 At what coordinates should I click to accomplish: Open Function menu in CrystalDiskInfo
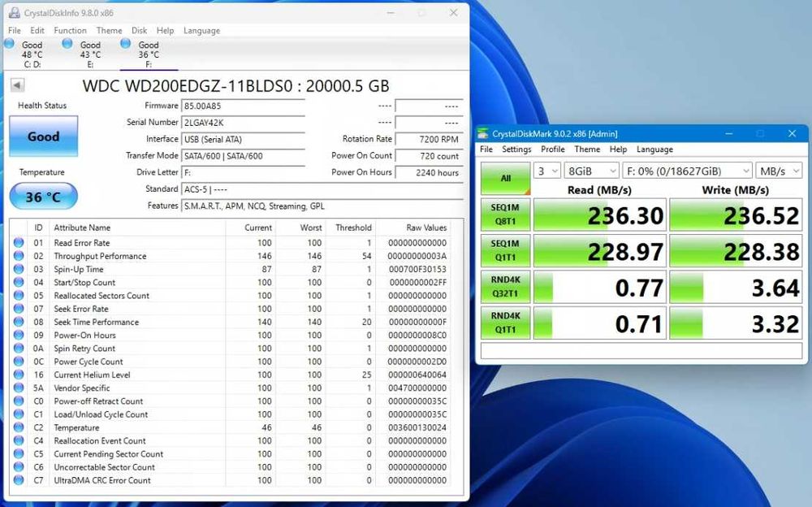coord(70,31)
